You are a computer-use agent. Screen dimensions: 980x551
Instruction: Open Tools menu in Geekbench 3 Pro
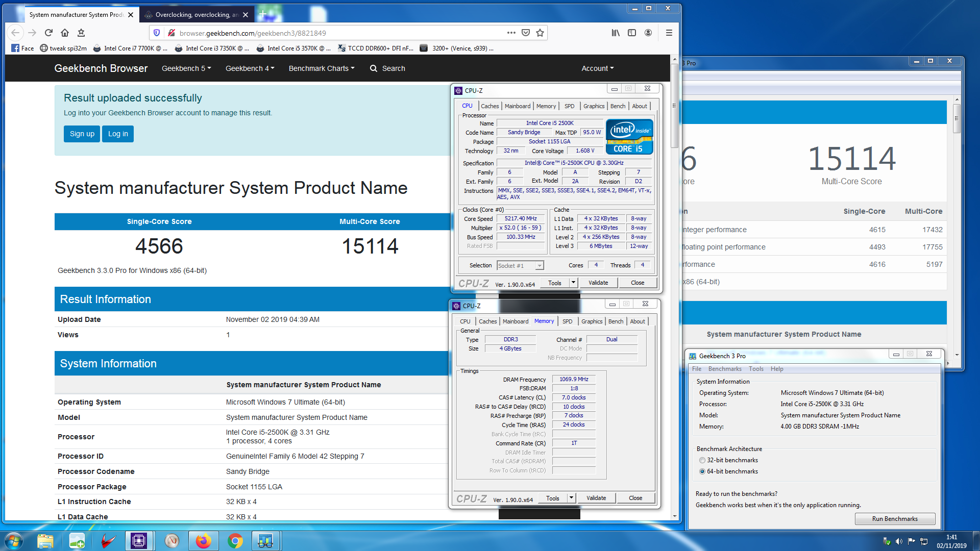756,369
